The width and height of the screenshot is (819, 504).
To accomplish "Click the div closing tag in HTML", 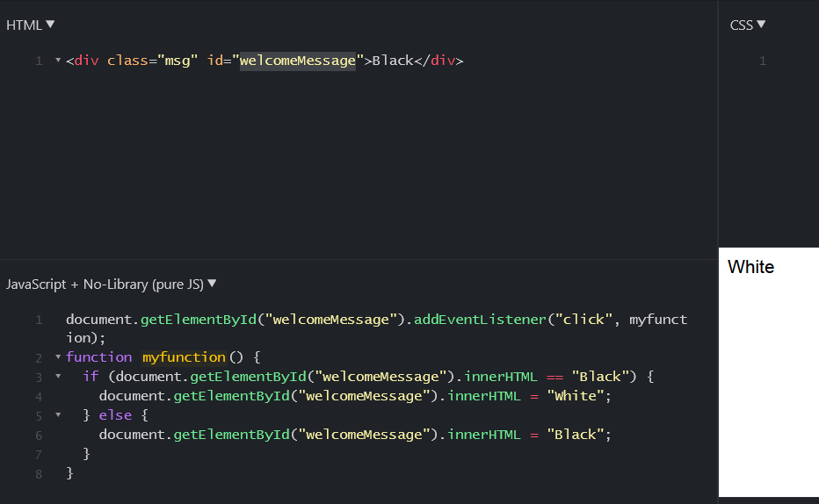I will [438, 61].
